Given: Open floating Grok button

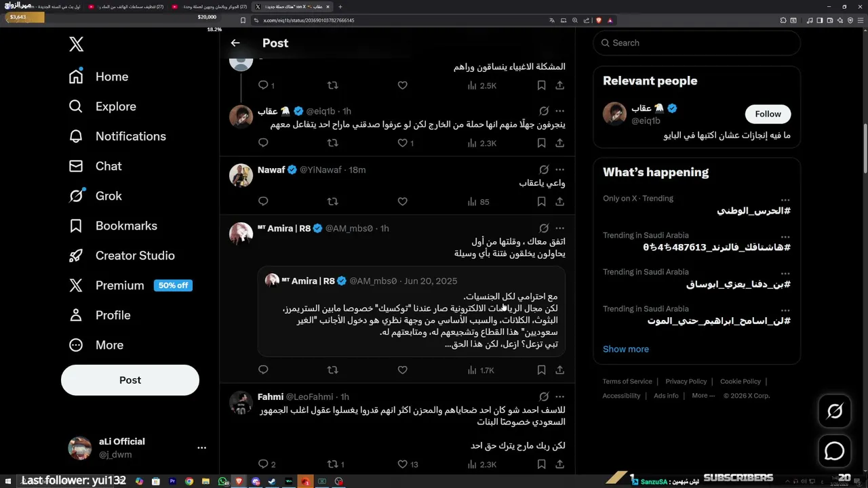Looking at the screenshot, I should tap(835, 411).
